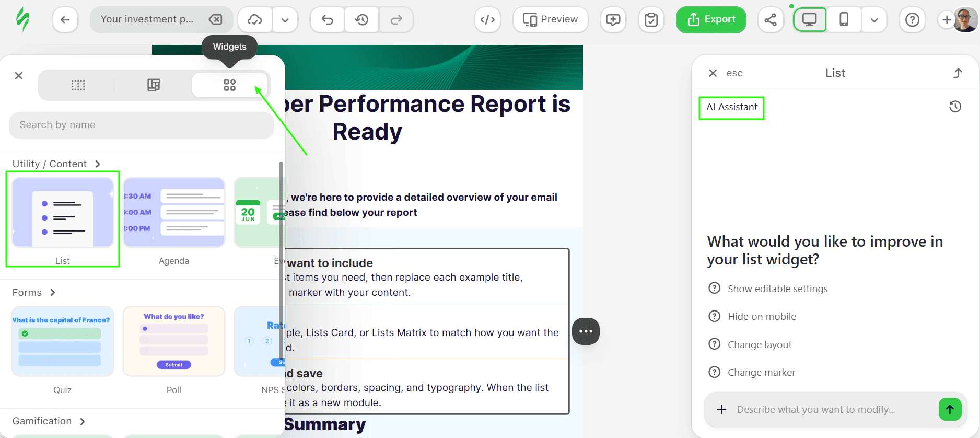The width and height of the screenshot is (980, 438).
Task: Click the Stripo logo icon
Action: click(22, 19)
